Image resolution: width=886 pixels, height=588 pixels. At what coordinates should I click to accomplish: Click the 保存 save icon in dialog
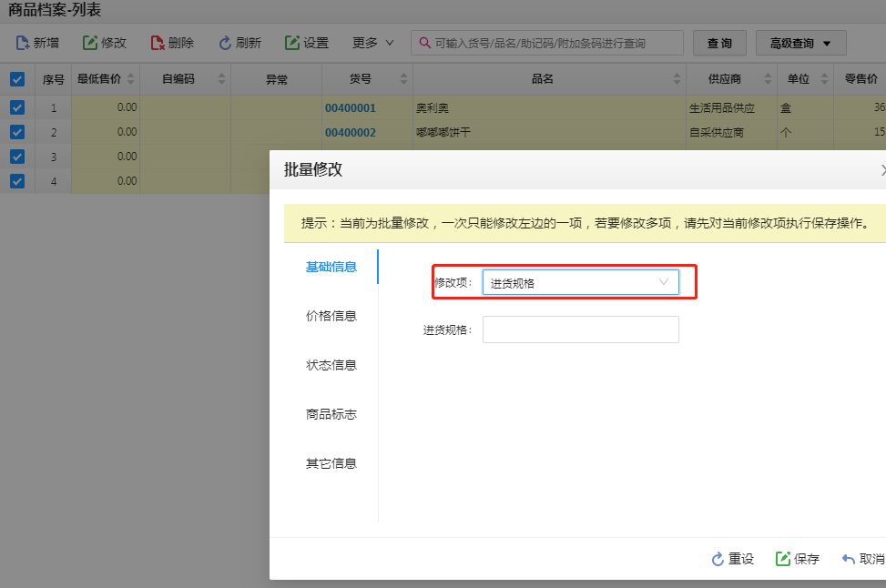(783, 559)
